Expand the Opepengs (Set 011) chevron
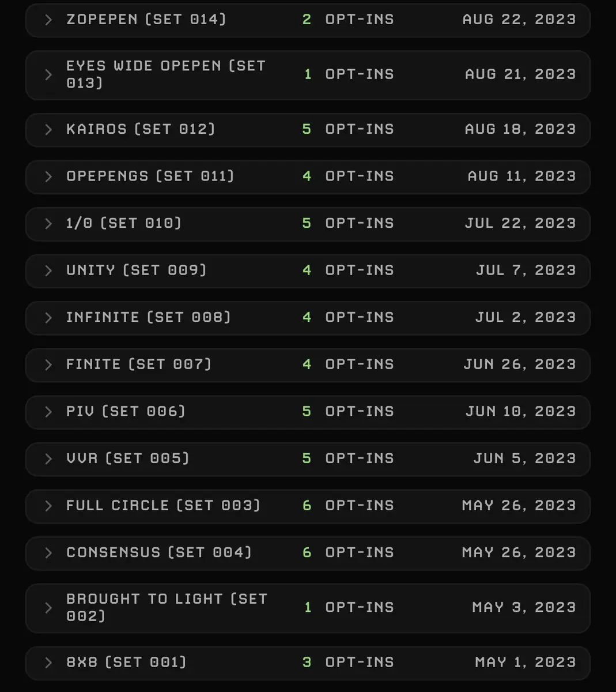 (x=48, y=177)
